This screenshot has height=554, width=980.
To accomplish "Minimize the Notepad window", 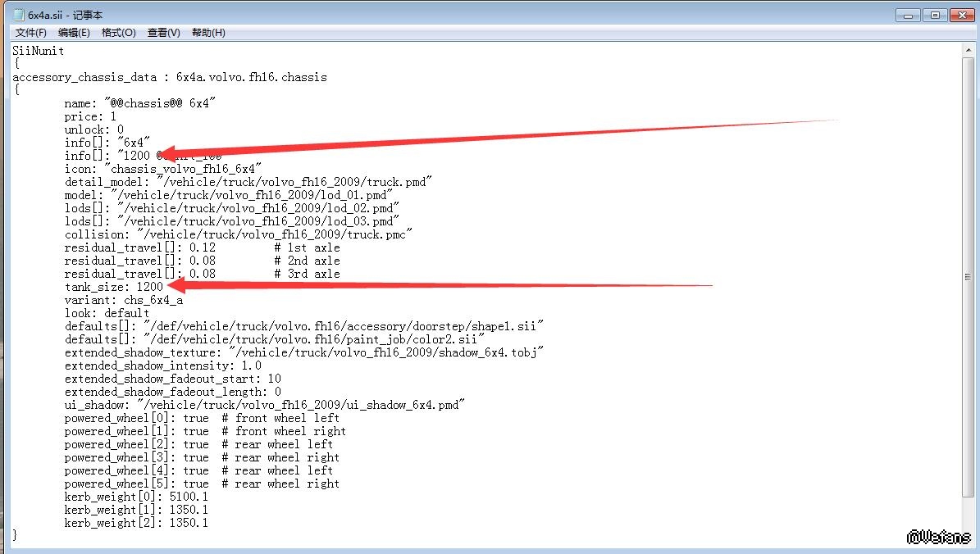I will pos(908,15).
